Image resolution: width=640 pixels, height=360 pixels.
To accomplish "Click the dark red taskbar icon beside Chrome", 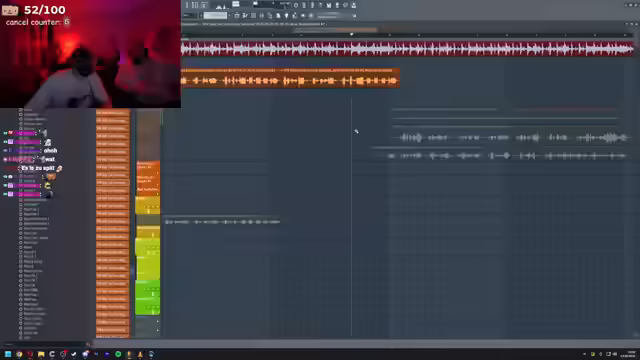I will 30,354.
